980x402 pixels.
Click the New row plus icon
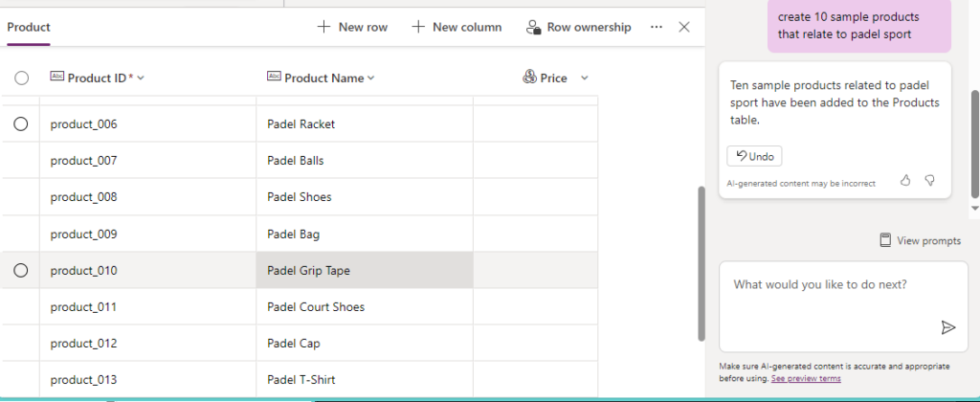(323, 27)
